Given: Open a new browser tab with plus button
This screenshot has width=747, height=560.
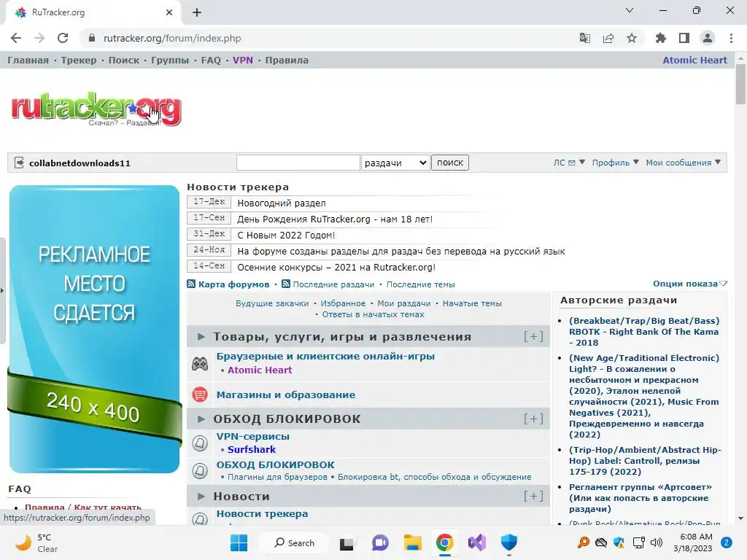Looking at the screenshot, I should pyautogui.click(x=197, y=13).
